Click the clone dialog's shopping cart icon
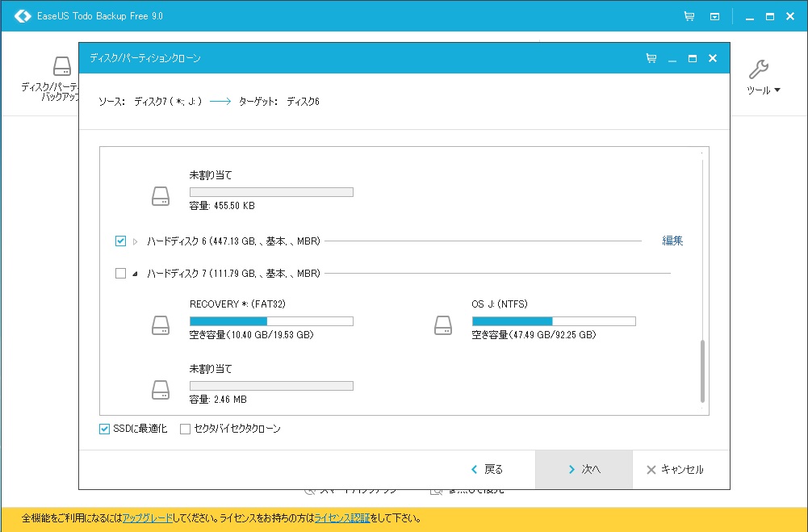 651,58
